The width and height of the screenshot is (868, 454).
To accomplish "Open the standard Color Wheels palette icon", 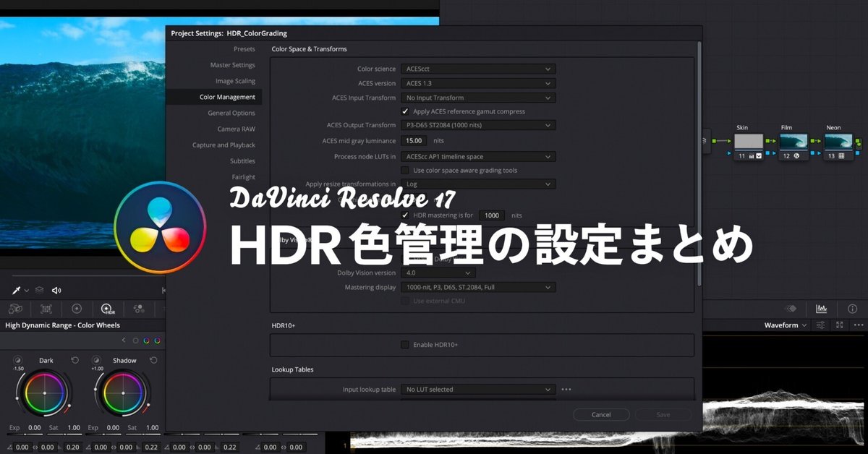I will [x=77, y=309].
